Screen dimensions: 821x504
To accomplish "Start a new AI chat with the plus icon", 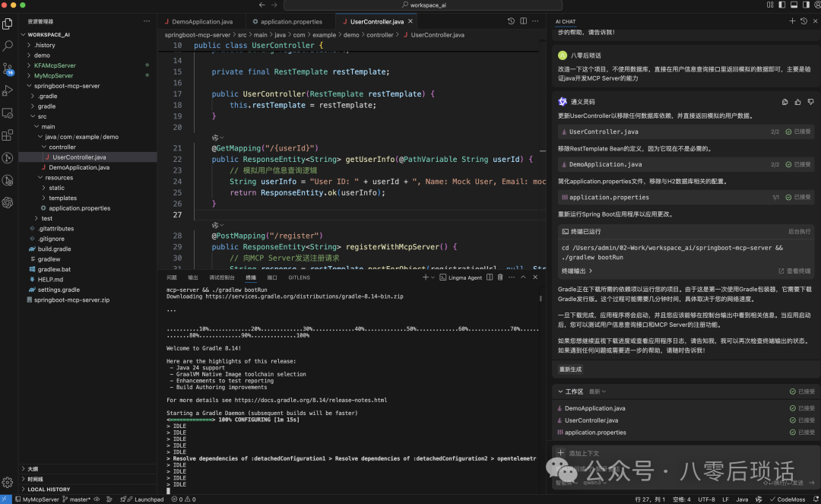I will [793, 21].
